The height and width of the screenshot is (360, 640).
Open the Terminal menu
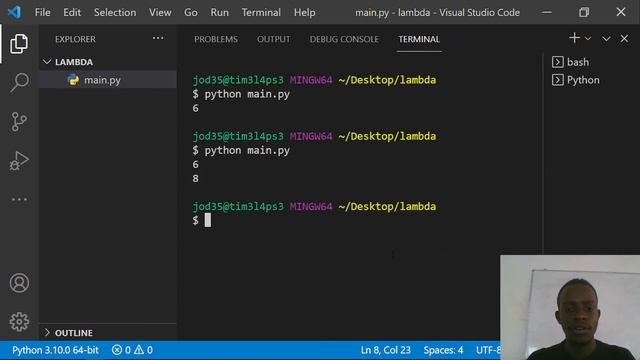261,13
